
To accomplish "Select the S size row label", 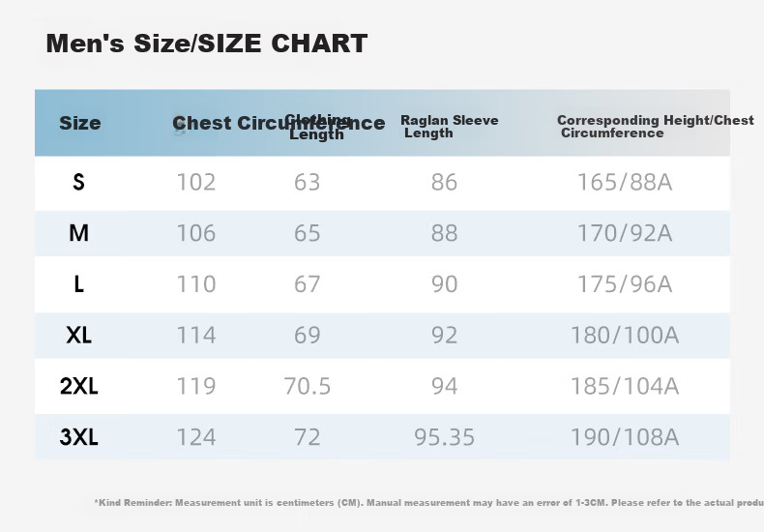I will pos(79,182).
